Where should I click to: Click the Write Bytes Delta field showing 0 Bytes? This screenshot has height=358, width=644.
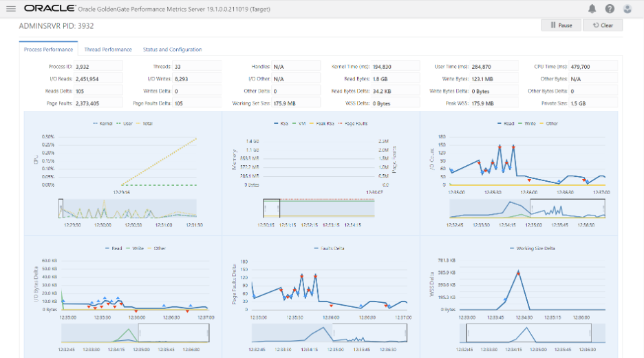pos(494,91)
